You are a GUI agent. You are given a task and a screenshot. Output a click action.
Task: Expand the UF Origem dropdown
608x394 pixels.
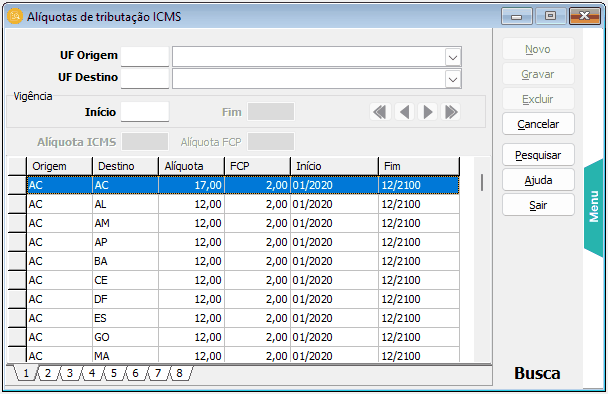click(x=453, y=58)
